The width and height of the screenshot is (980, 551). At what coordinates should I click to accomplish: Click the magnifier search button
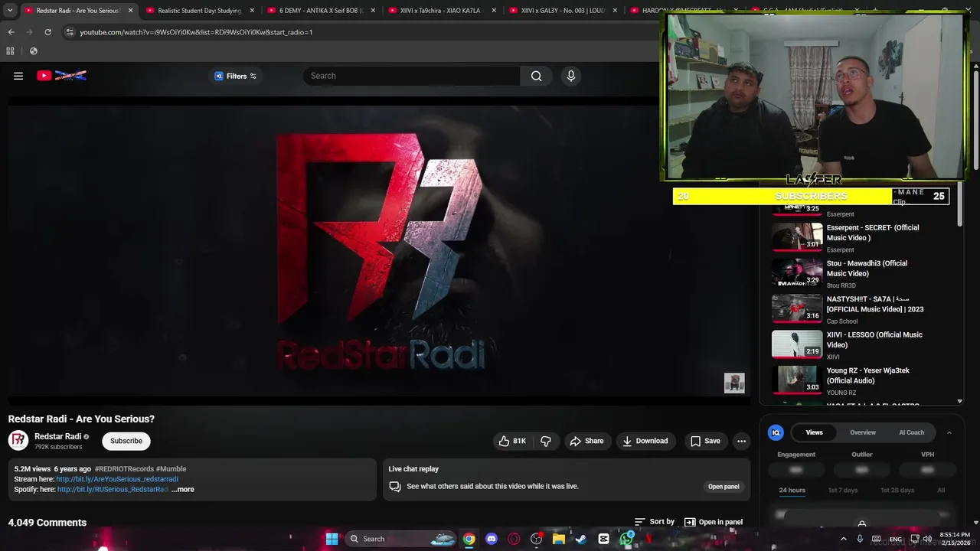536,76
